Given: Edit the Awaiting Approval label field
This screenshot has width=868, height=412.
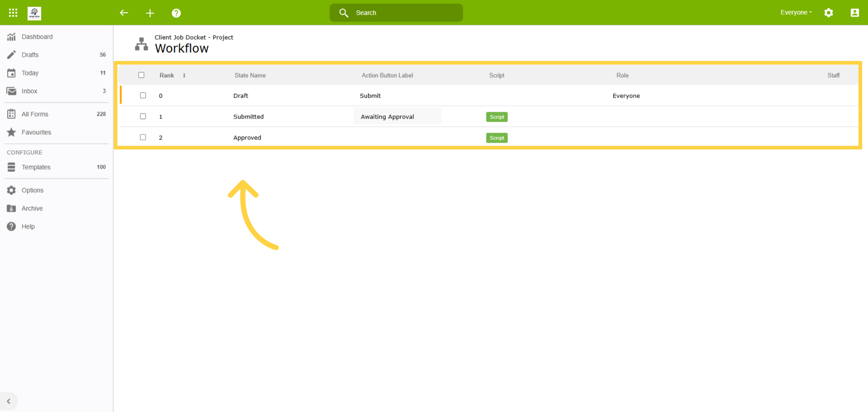Looking at the screenshot, I should 397,116.
